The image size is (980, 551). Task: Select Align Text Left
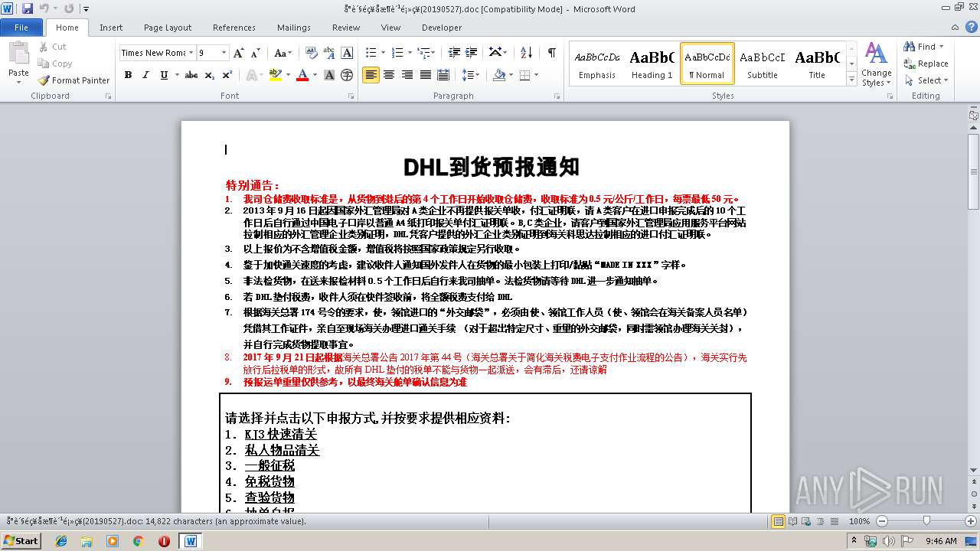(371, 75)
